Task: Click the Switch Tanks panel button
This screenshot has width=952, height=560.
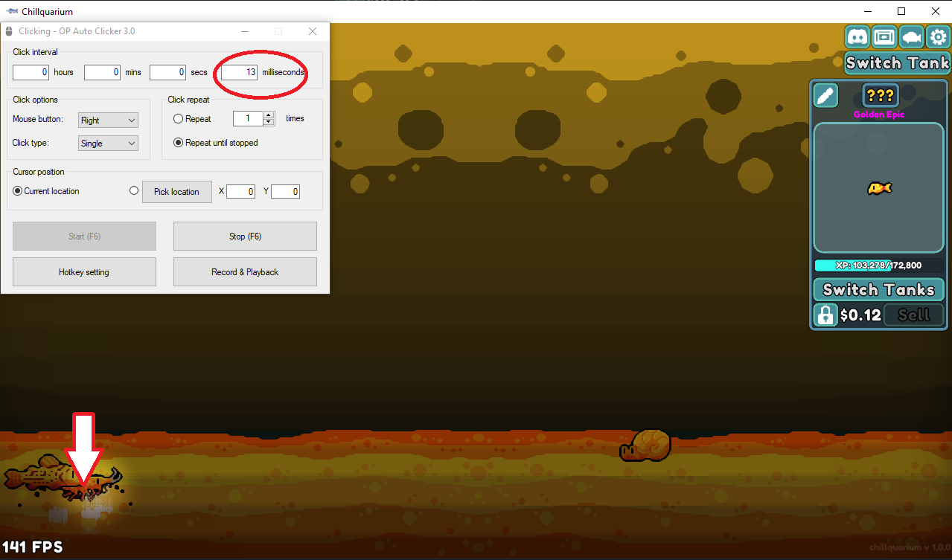Action: click(878, 289)
